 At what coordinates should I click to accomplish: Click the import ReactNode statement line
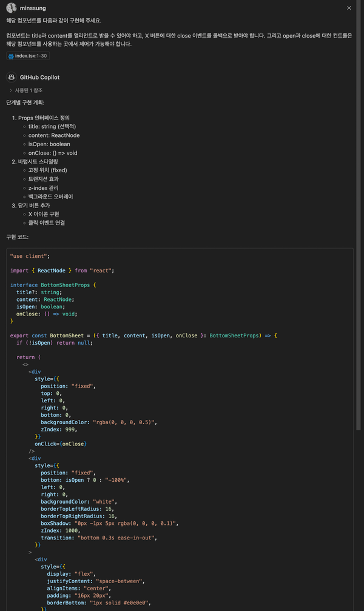(62, 271)
